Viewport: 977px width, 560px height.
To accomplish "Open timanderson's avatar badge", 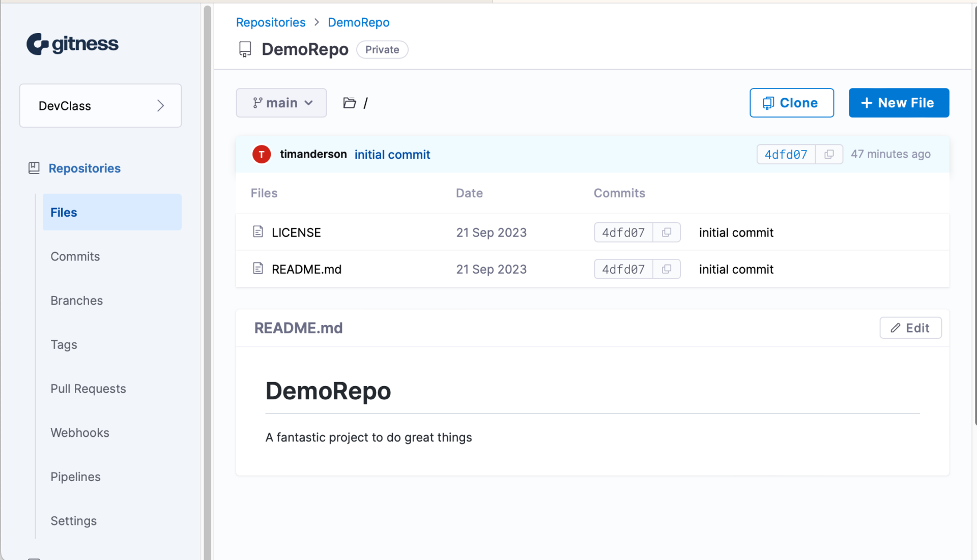I will pyautogui.click(x=261, y=154).
